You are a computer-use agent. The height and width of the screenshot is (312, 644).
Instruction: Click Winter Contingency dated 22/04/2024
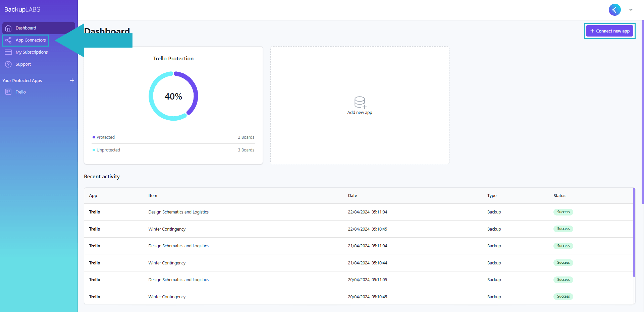167,229
